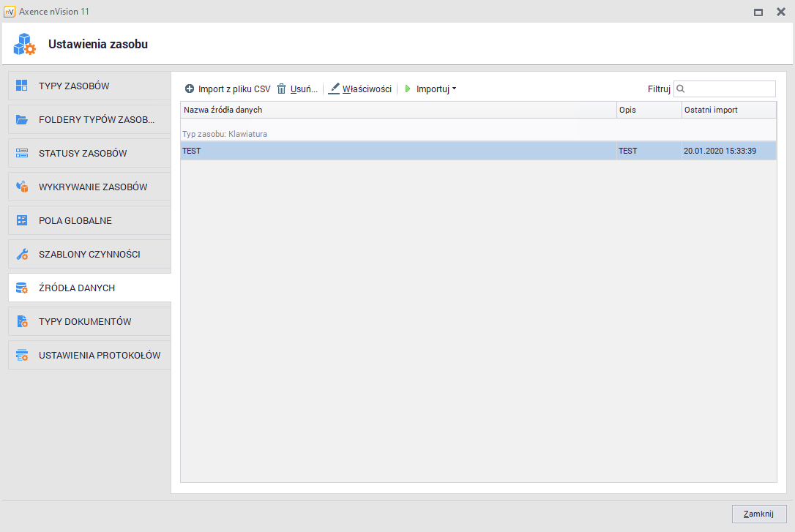This screenshot has width=795, height=532.
Task: Click the Pola globalne icon
Action: click(22, 220)
